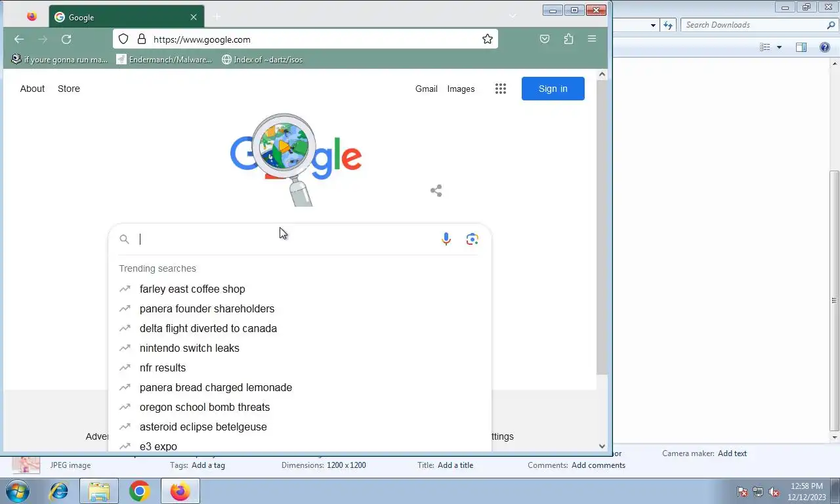Click 'Add text' next to Camera maker
The image size is (840, 504).
pos(732,453)
